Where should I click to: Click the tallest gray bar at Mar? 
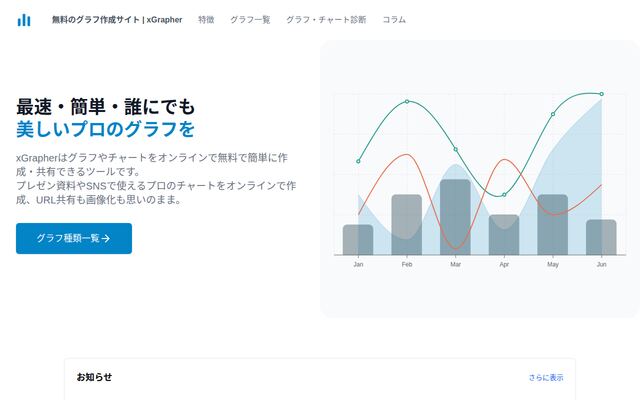pos(456,217)
